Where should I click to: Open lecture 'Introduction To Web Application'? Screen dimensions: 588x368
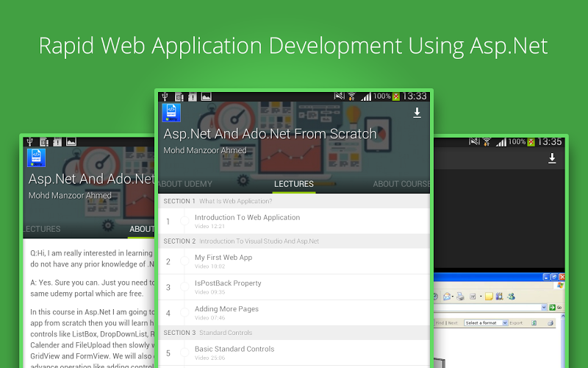click(247, 221)
